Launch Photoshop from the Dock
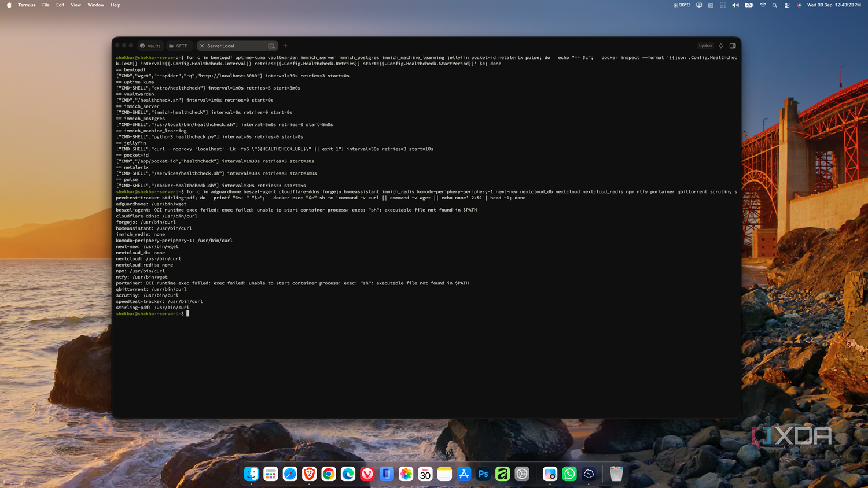The width and height of the screenshot is (868, 488). point(483,474)
